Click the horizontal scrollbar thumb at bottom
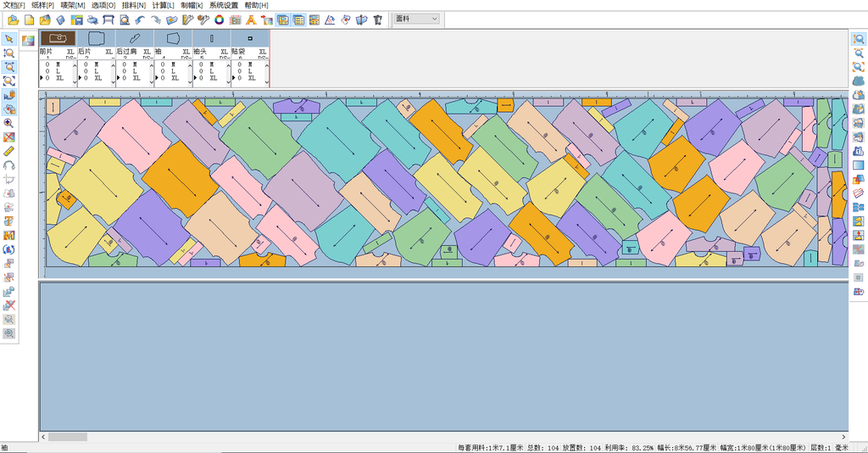Viewport: 868px width, 453px height. [x=67, y=437]
